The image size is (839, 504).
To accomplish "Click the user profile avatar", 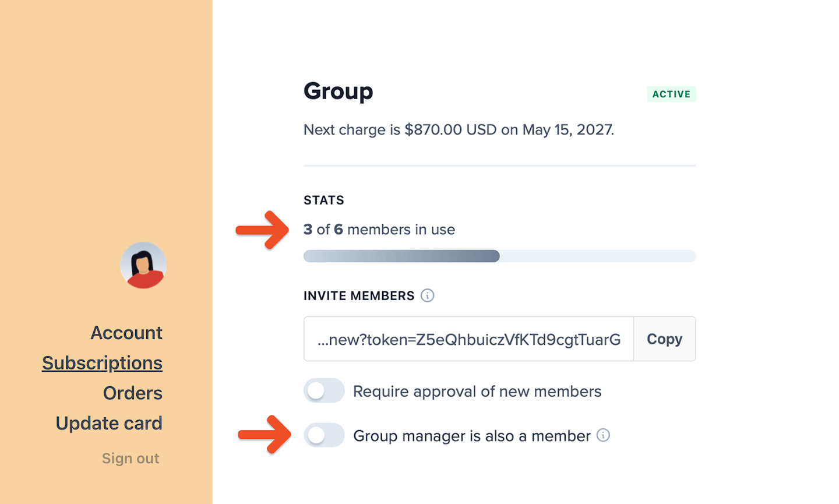I will point(143,265).
